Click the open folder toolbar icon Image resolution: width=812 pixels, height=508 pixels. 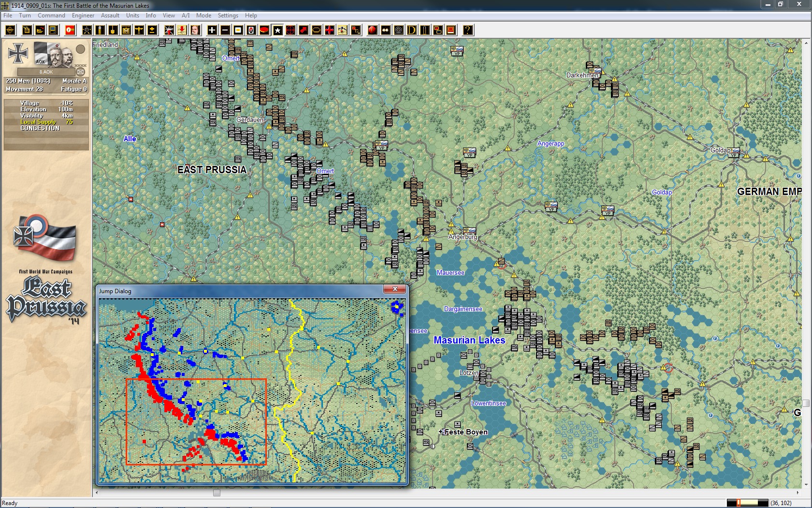pos(40,30)
